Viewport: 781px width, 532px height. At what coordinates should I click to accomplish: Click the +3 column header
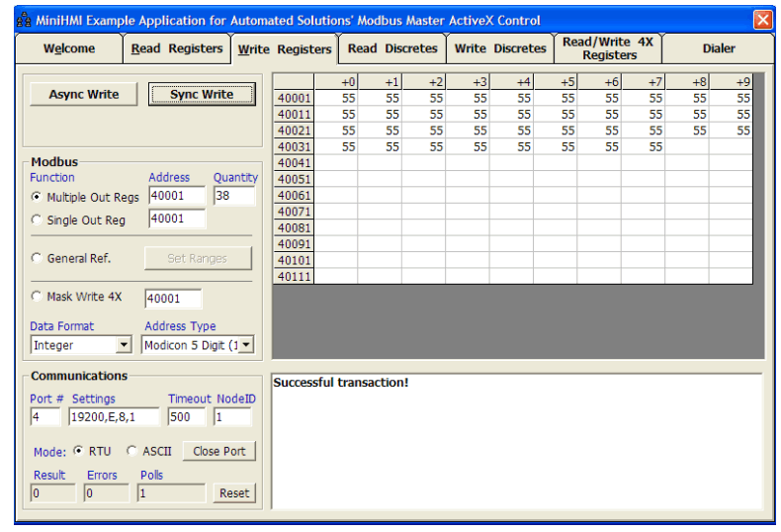468,82
